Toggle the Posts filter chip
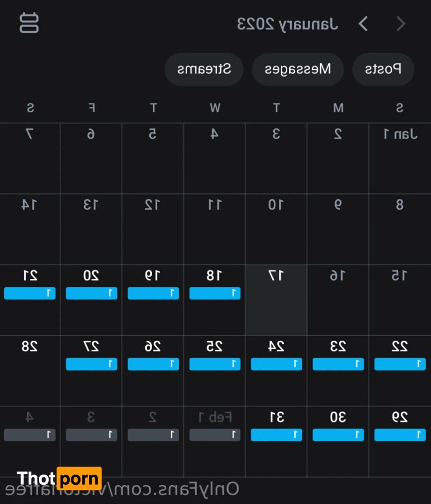Image resolution: width=431 pixels, height=504 pixels. pyautogui.click(x=383, y=69)
